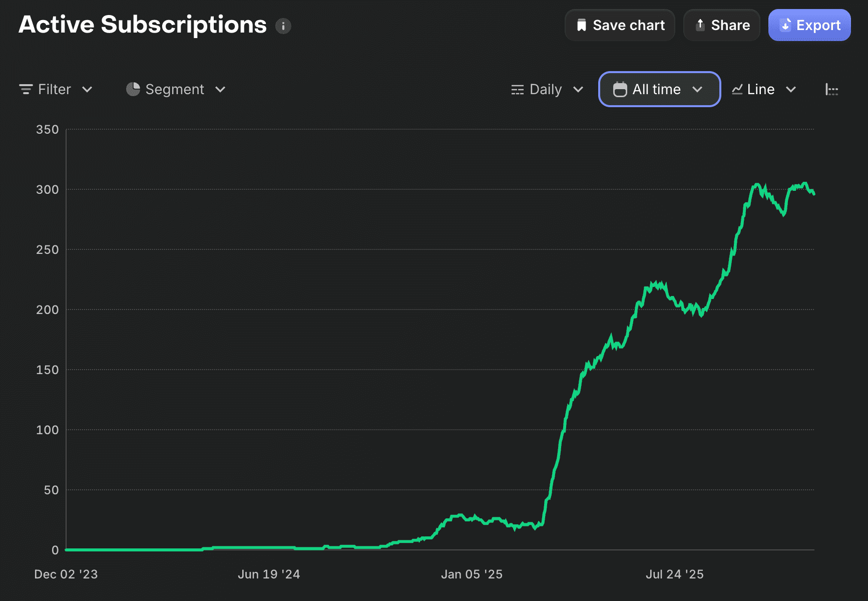The height and width of the screenshot is (601, 868).
Task: Click the info icon beside Active Subscriptions title
Action: pos(283,26)
